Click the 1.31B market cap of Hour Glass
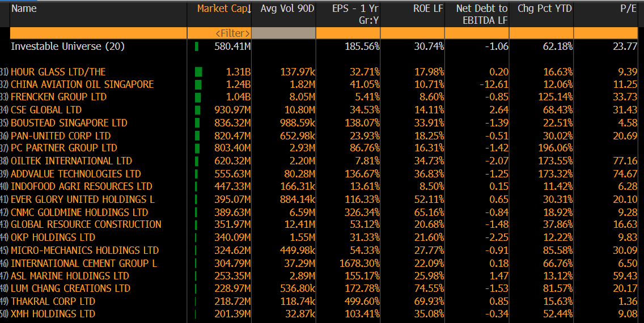 tap(238, 72)
